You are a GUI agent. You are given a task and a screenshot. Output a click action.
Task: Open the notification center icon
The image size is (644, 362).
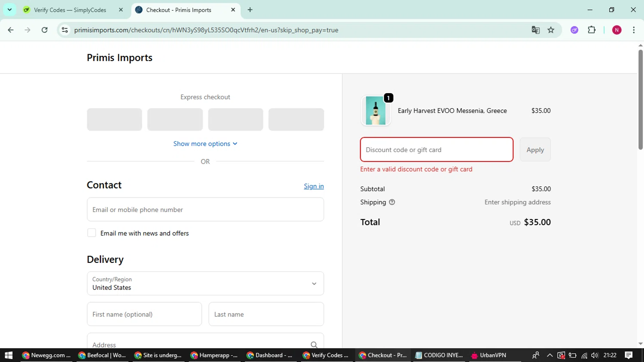point(629,355)
